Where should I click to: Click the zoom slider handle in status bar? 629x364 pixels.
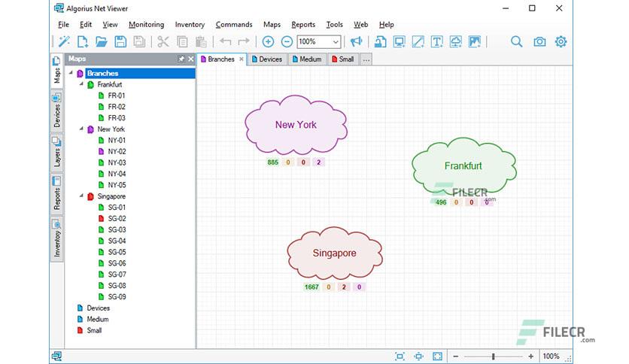tap(493, 356)
